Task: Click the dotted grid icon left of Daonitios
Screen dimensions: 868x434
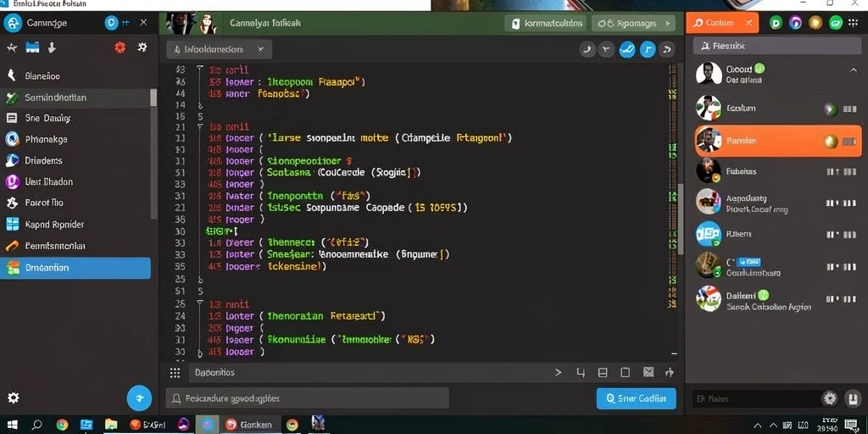Action: 175,373
